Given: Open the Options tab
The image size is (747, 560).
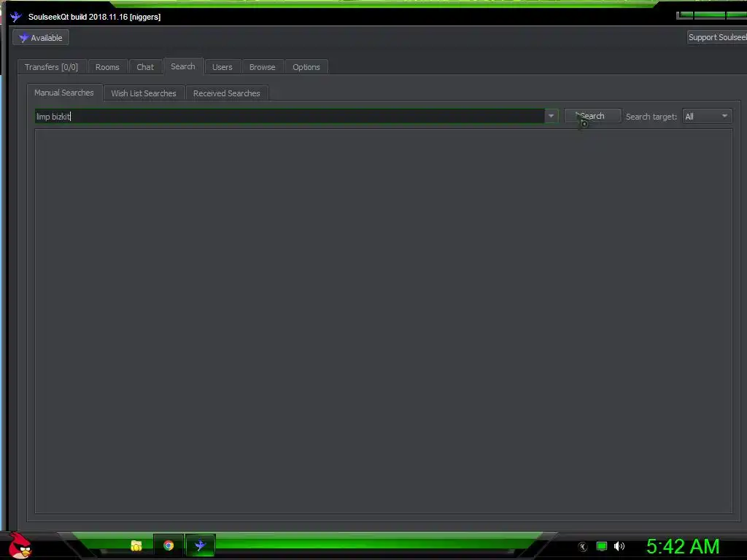Looking at the screenshot, I should 306,67.
